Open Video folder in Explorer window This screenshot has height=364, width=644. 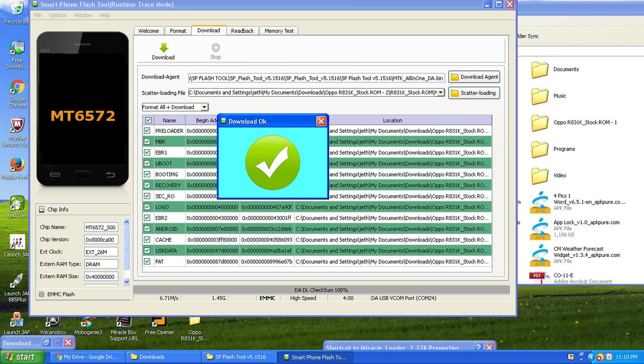(540, 175)
